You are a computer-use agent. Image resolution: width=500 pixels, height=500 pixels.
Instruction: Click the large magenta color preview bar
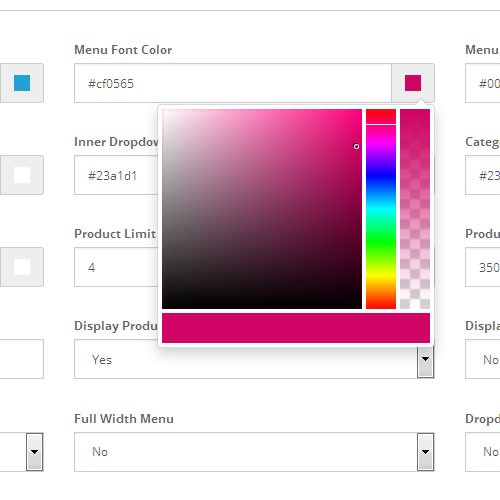[296, 328]
